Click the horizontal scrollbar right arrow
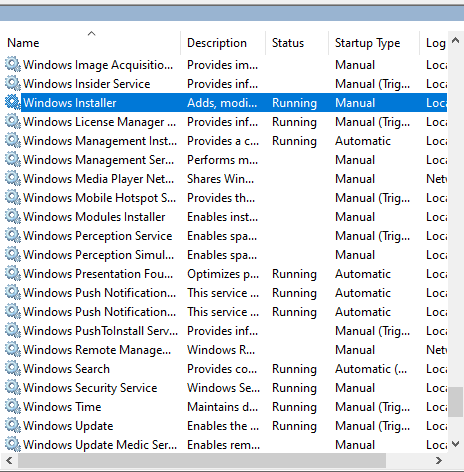Screen dimensions: 464x472 (x=439, y=461)
